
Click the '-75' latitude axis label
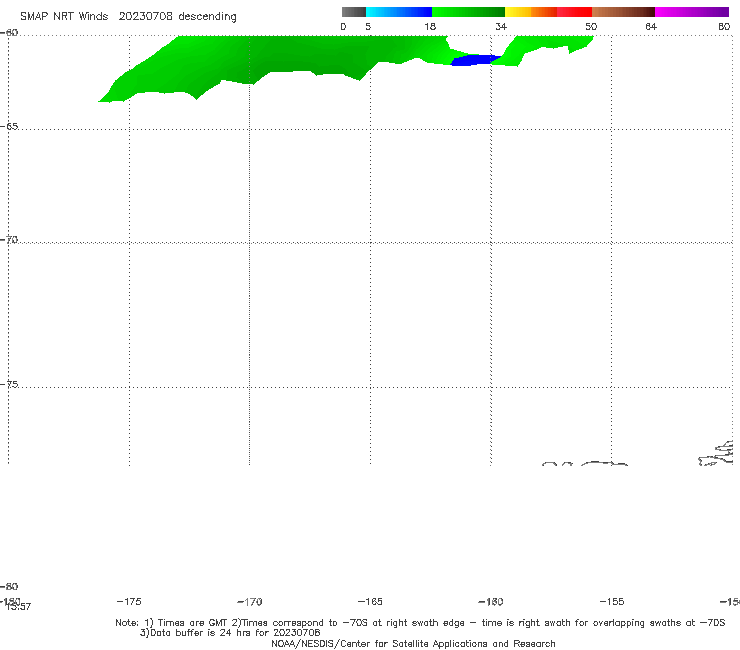(x=9, y=384)
